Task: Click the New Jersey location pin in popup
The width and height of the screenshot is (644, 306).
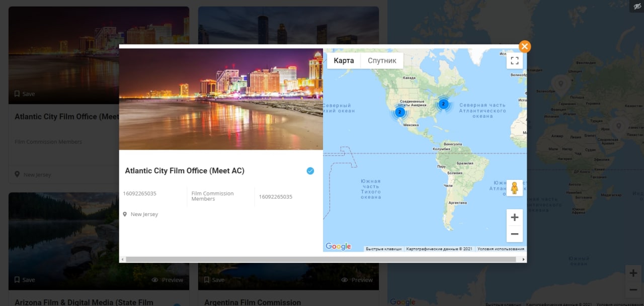Action: [x=125, y=214]
